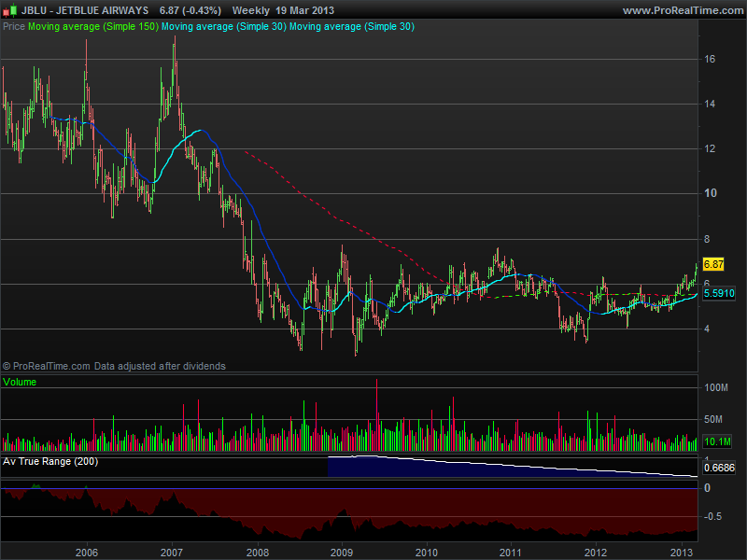Screen dimensions: 747x560
Task: Click the first Moving average (Simple 30) label
Action: 223,27
